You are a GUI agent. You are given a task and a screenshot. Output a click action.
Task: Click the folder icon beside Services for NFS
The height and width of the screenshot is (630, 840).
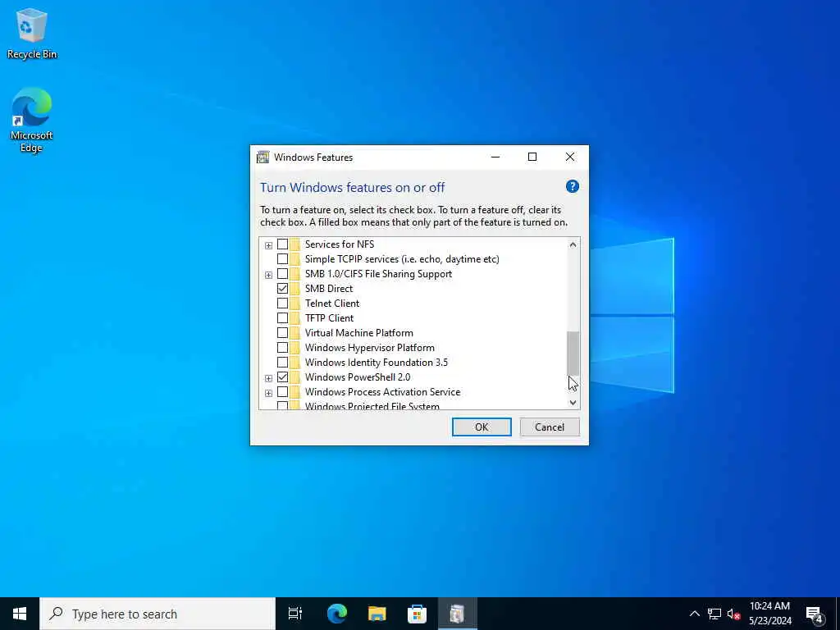(294, 244)
